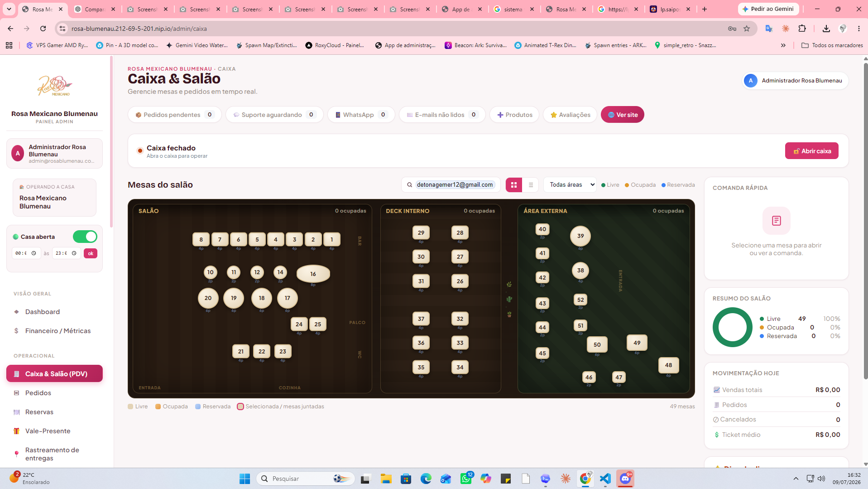The height and width of the screenshot is (489, 868).
Task: Click the Abrir caixa button
Action: click(x=811, y=151)
